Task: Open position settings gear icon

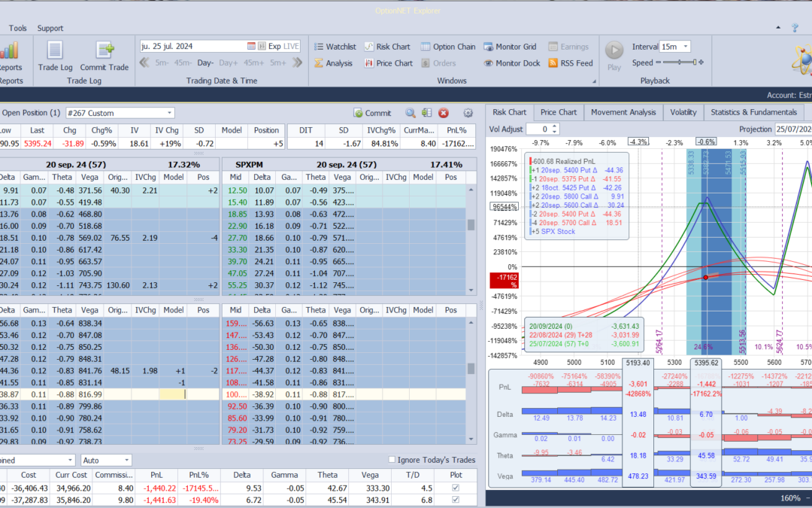Action: [468, 113]
